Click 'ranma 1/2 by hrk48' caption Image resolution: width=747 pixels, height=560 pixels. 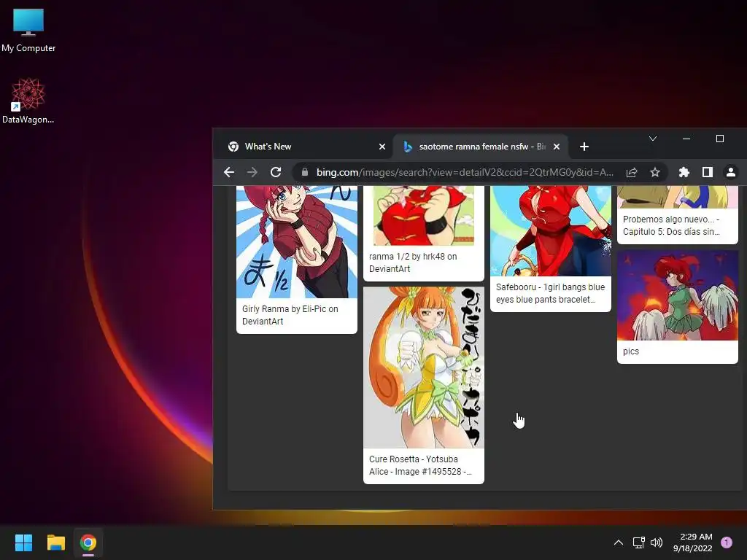[413, 262]
